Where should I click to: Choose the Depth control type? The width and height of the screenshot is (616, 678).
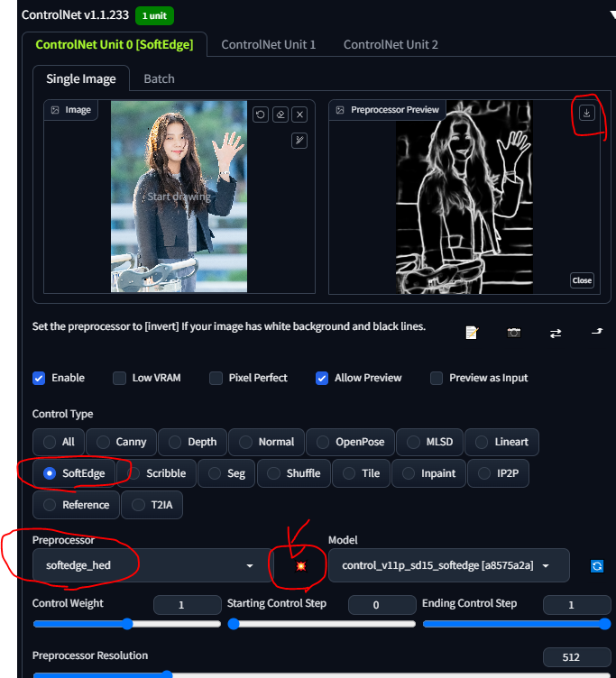[x=192, y=442]
